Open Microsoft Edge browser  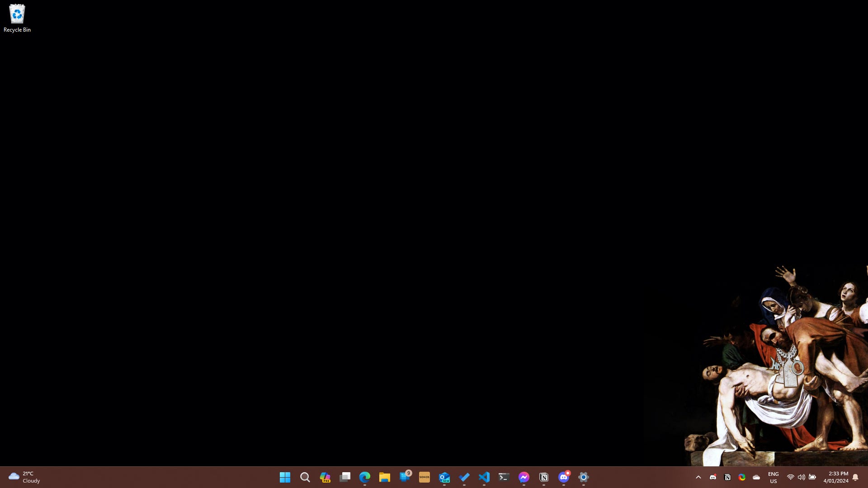point(365,477)
